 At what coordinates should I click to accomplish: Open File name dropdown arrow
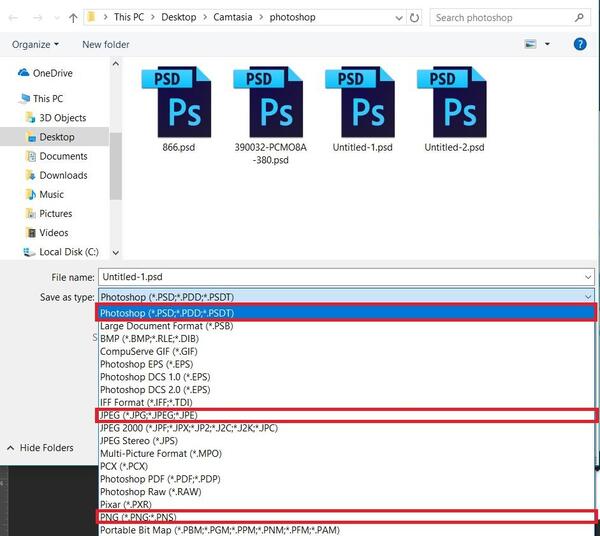point(588,277)
